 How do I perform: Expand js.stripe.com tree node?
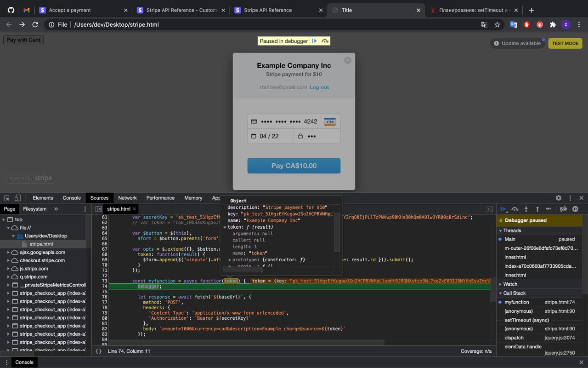click(x=8, y=269)
